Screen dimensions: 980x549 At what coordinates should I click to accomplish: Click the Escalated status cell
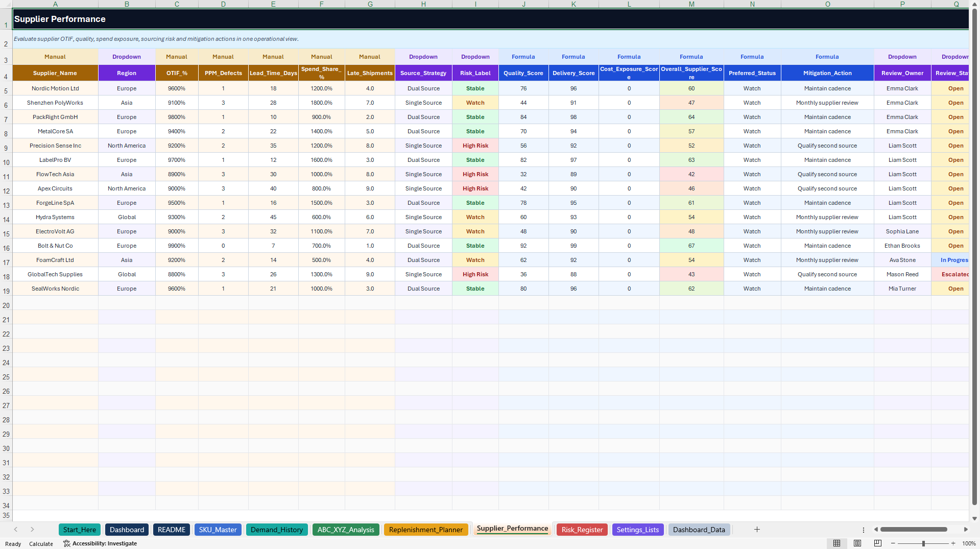point(950,274)
